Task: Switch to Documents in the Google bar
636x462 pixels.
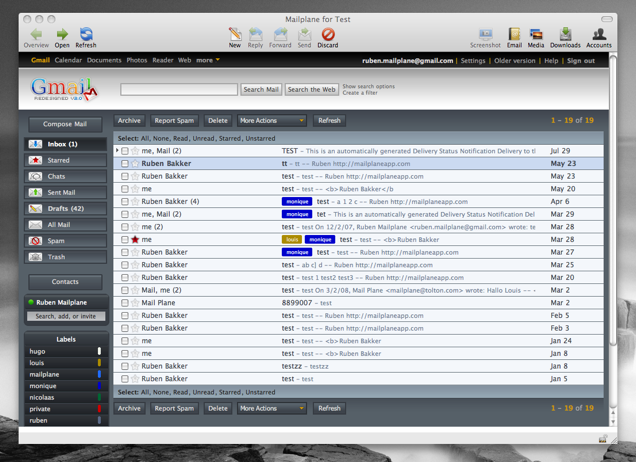Action: 104,60
